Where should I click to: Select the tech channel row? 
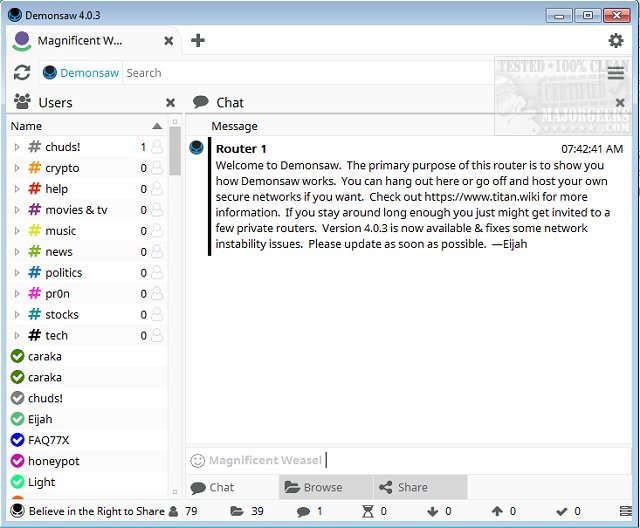click(87, 335)
